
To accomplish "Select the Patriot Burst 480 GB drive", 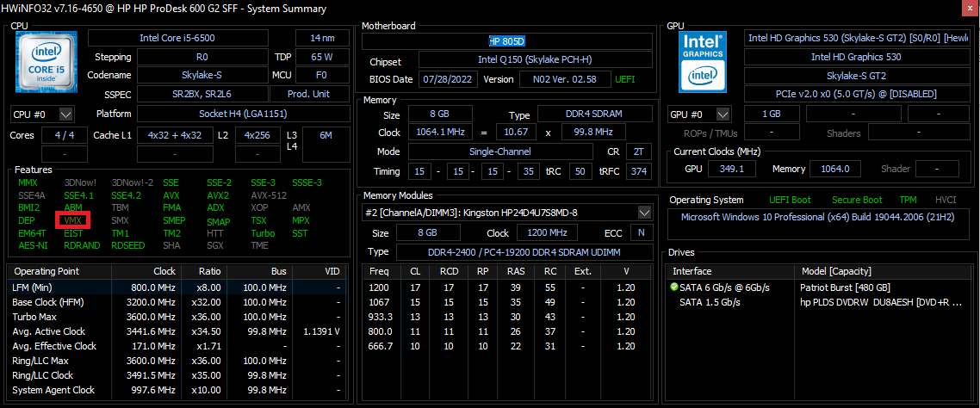I will click(x=845, y=287).
